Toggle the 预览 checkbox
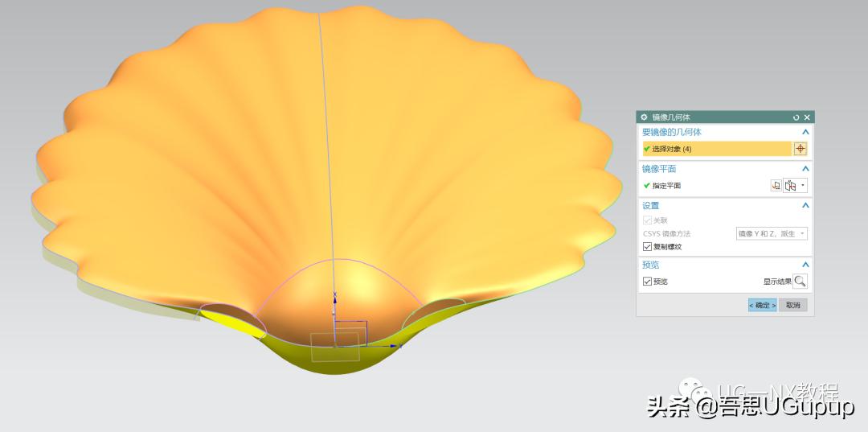Image resolution: width=868 pixels, height=432 pixels. tap(647, 282)
